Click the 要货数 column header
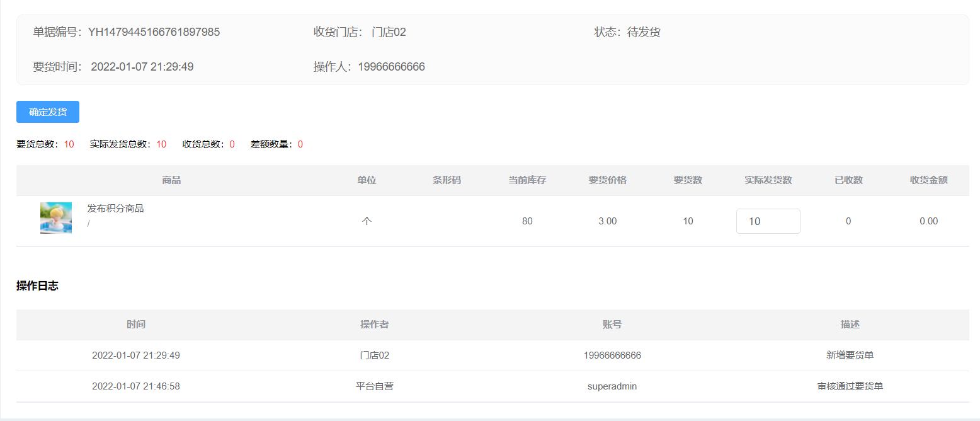 (688, 180)
